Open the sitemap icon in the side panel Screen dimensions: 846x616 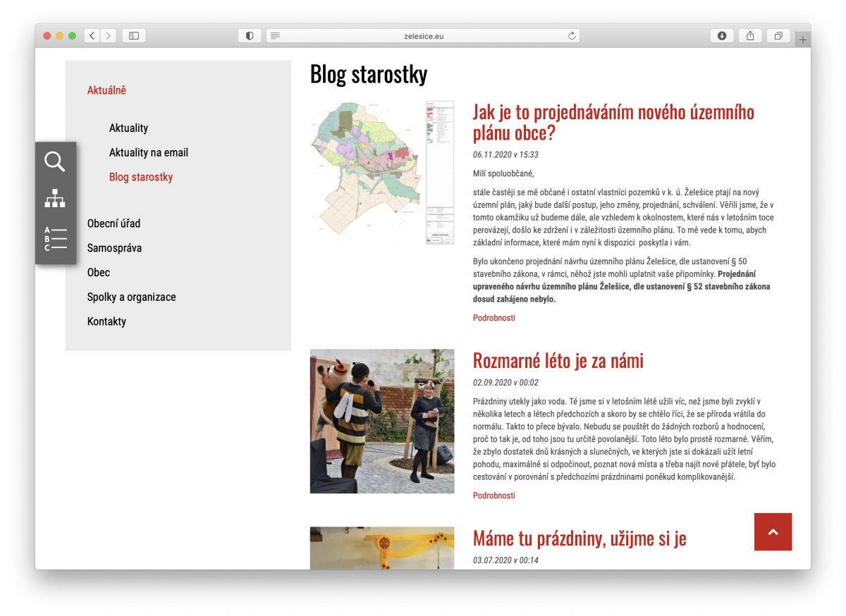click(x=55, y=199)
